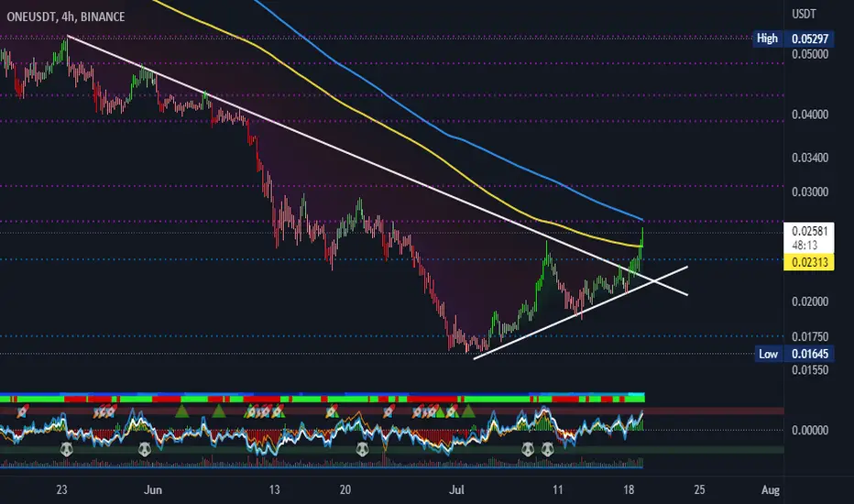Click the current price label 0.02581

pyautogui.click(x=809, y=231)
